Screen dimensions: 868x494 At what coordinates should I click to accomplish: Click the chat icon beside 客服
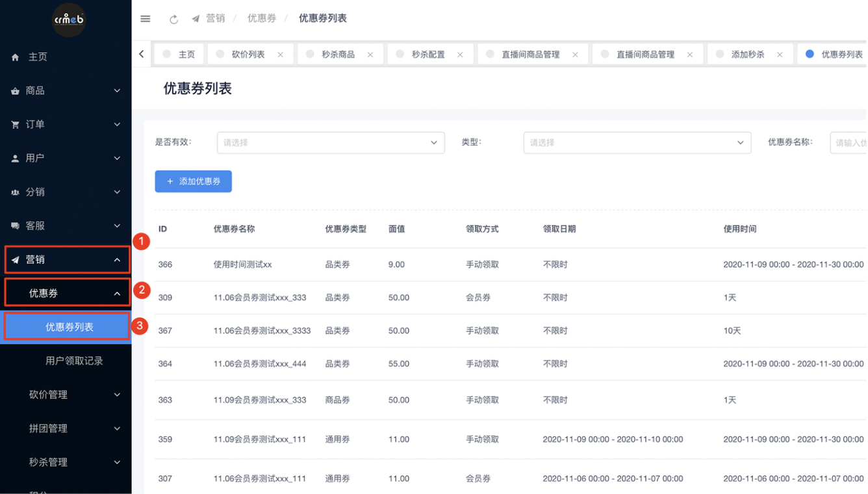(15, 226)
